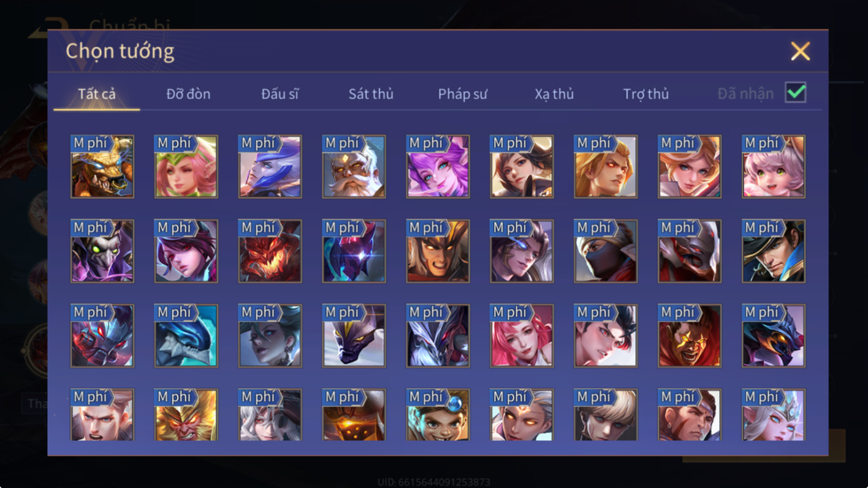Close the Chọn tướng dialog
The height and width of the screenshot is (488, 868).
pyautogui.click(x=800, y=51)
